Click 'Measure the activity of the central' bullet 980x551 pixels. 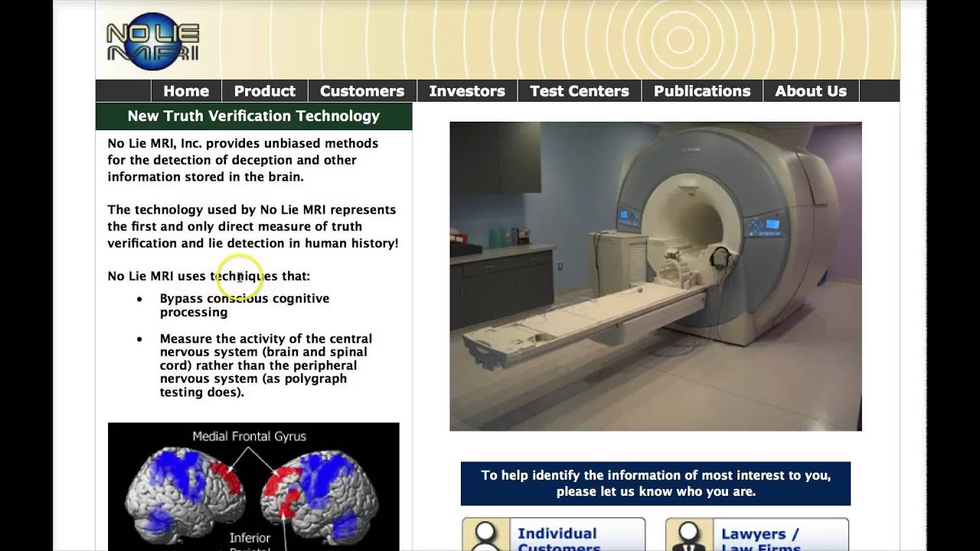click(266, 365)
